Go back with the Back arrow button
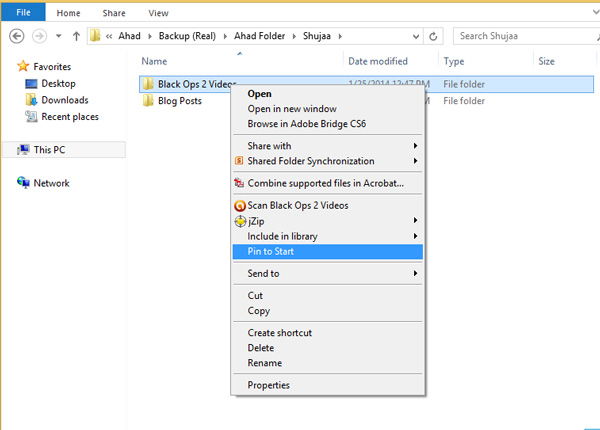The width and height of the screenshot is (600, 430). [16, 36]
